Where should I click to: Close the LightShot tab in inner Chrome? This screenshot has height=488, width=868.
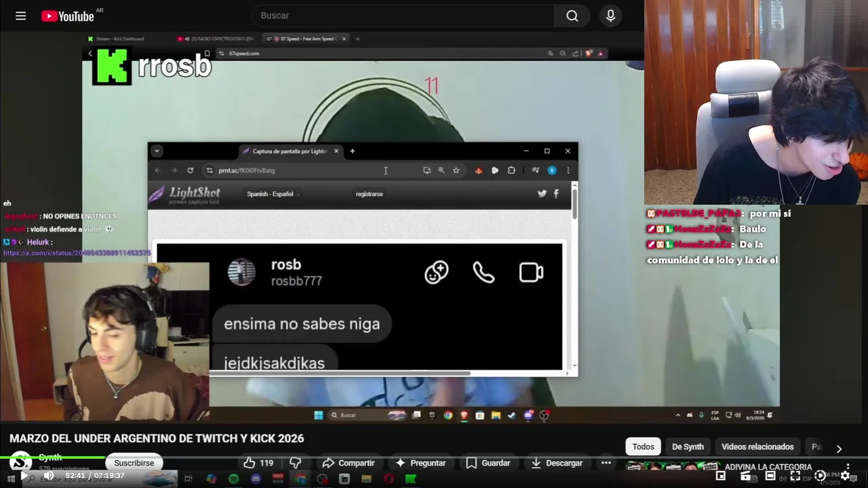[336, 151]
